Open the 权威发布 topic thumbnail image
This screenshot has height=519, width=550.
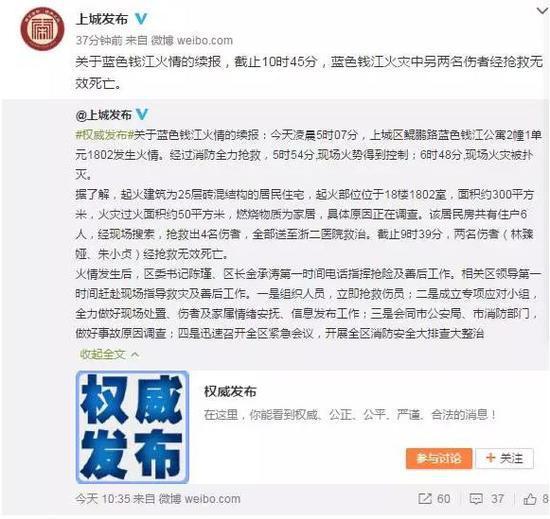pos(133,427)
